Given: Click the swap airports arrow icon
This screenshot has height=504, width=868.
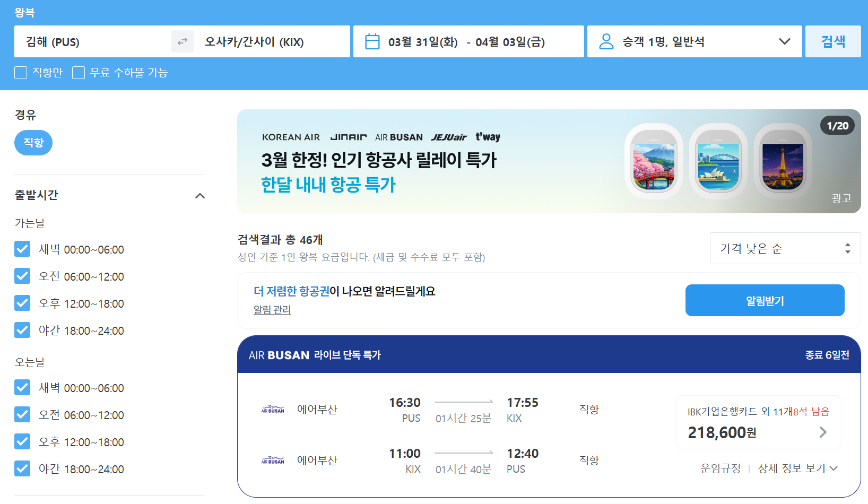Looking at the screenshot, I should (x=182, y=41).
